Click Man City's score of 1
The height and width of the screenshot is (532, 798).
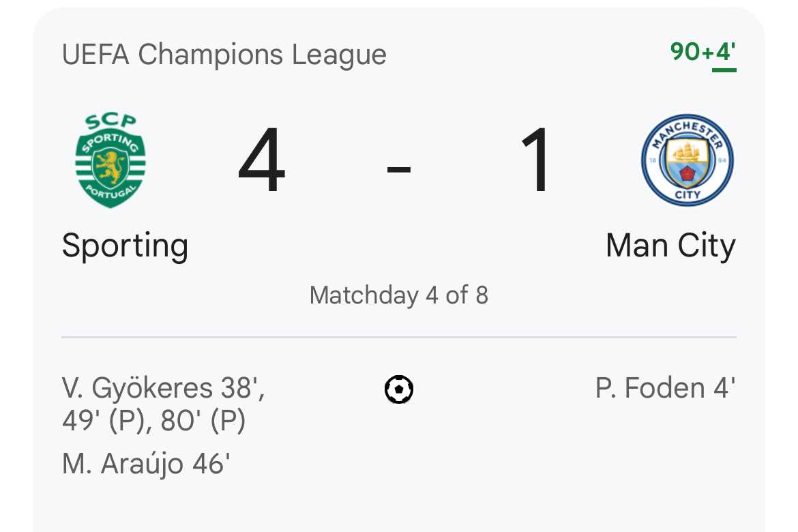click(536, 162)
